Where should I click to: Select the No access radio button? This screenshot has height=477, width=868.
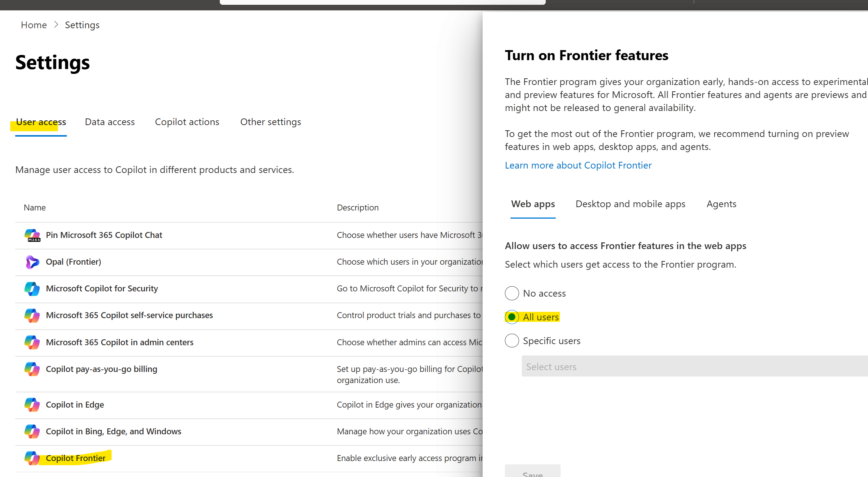point(512,293)
